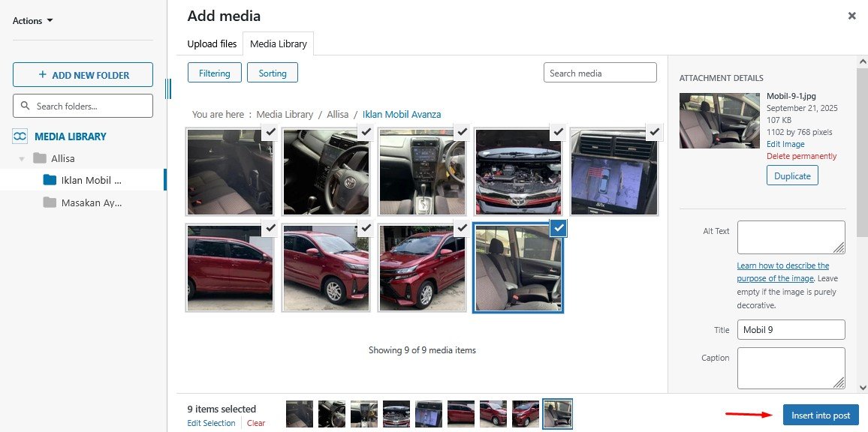Click the Search media input field
868x432 pixels.
[x=600, y=73]
